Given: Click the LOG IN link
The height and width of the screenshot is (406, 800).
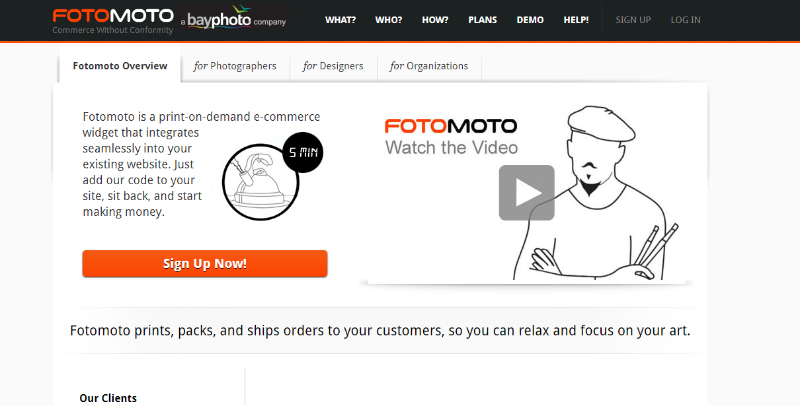Looking at the screenshot, I should (685, 20).
